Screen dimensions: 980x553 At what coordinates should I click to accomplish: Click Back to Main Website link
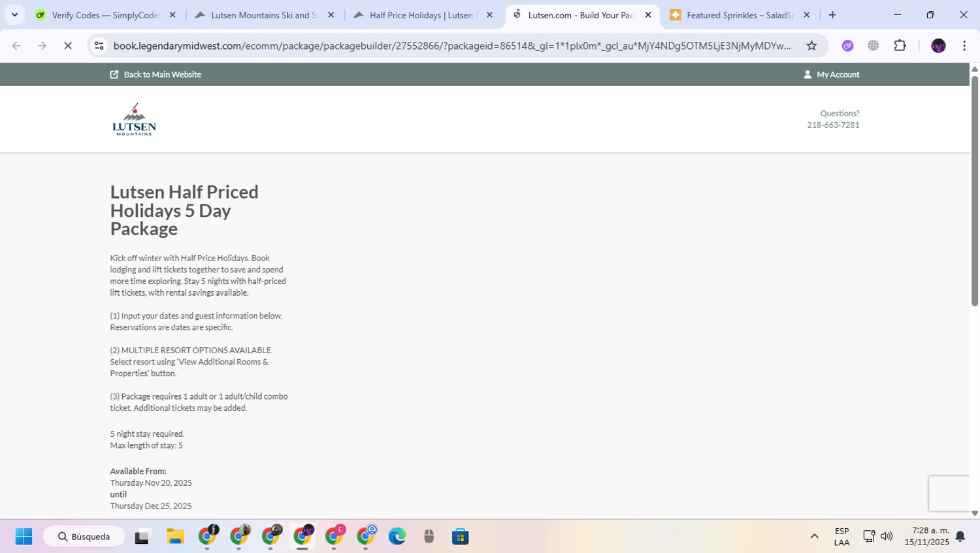(155, 74)
